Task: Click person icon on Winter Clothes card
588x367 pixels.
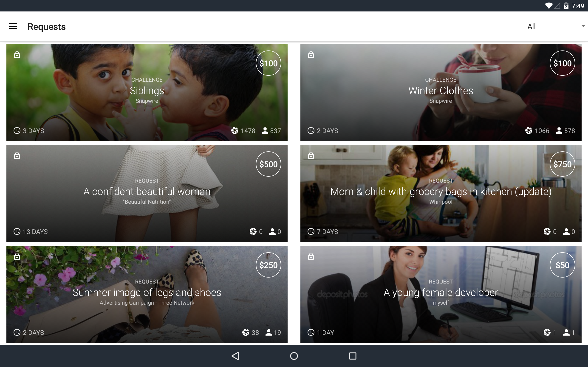Action: pos(559,131)
